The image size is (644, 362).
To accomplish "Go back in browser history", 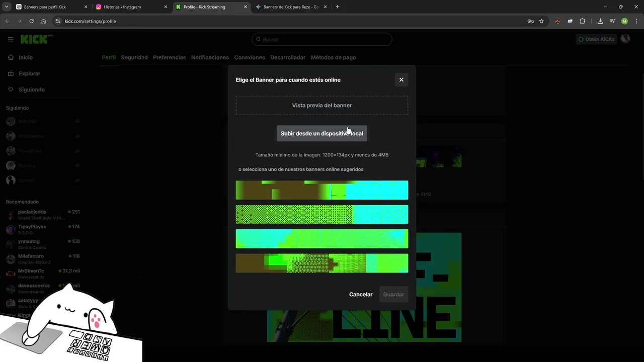I will (x=7, y=21).
